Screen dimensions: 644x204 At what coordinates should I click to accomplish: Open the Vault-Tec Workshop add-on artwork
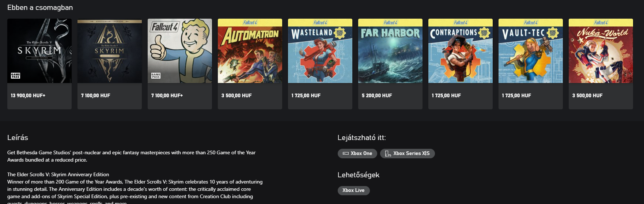tap(531, 51)
